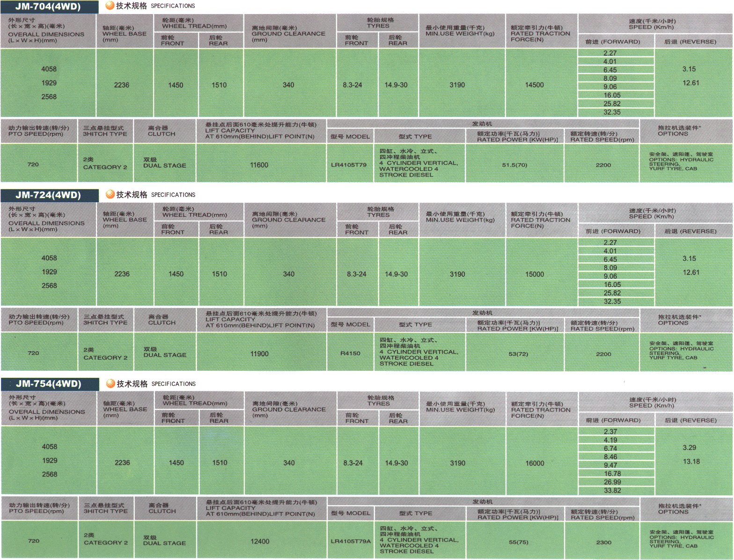Click wheel base 2236 in JM-704 table

[x=122, y=85]
